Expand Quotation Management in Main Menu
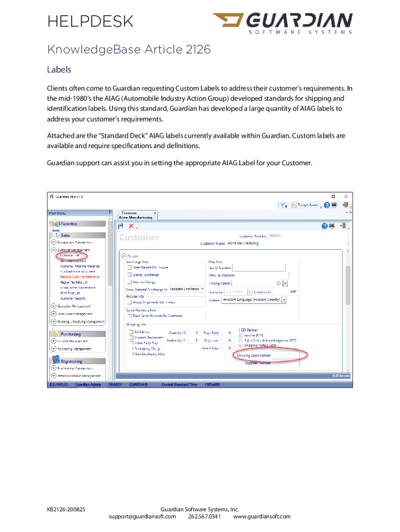 53,306
